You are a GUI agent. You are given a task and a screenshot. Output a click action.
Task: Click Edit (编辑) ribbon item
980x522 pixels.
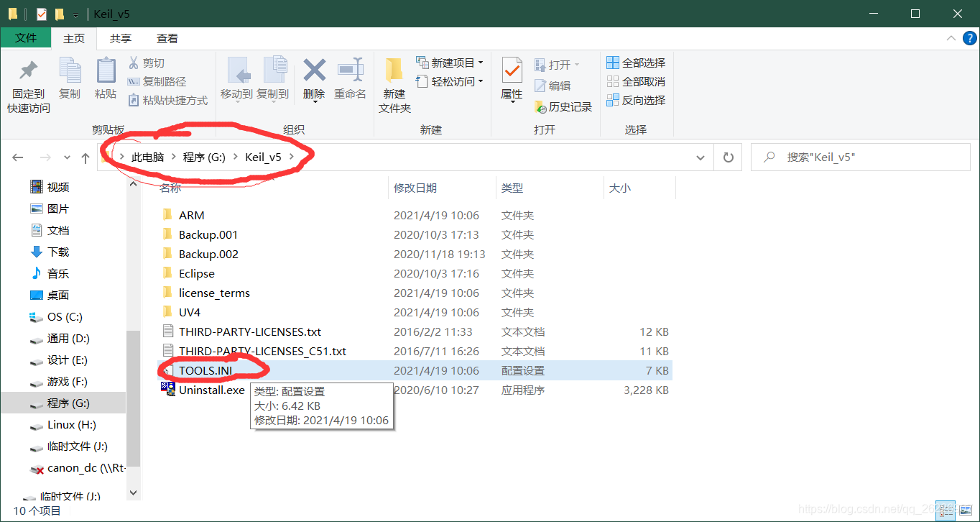(x=553, y=86)
